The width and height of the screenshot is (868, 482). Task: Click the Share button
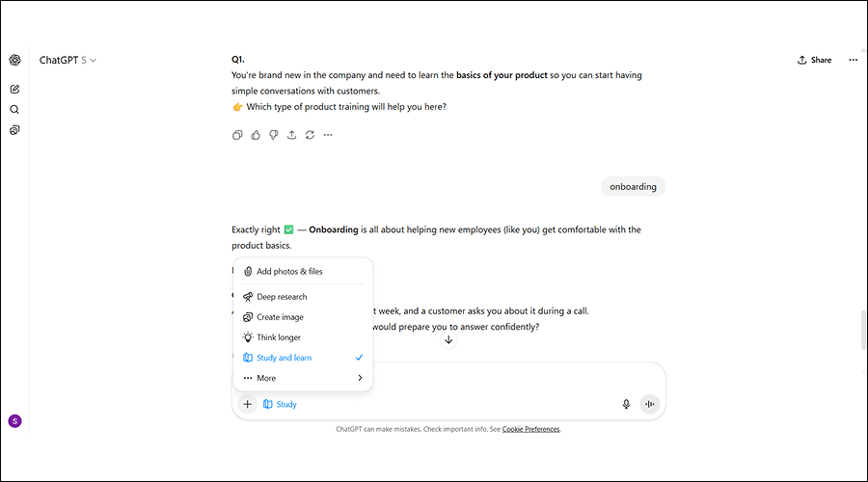pyautogui.click(x=814, y=60)
